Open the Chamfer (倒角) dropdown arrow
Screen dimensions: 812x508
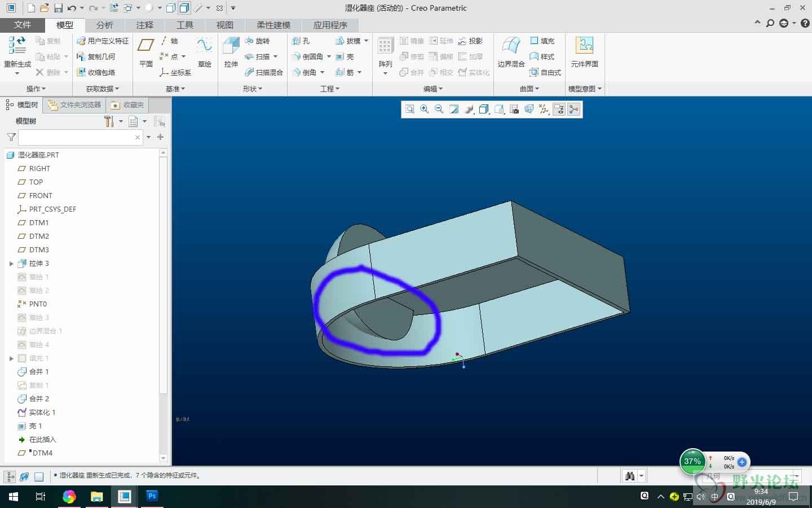tap(323, 72)
